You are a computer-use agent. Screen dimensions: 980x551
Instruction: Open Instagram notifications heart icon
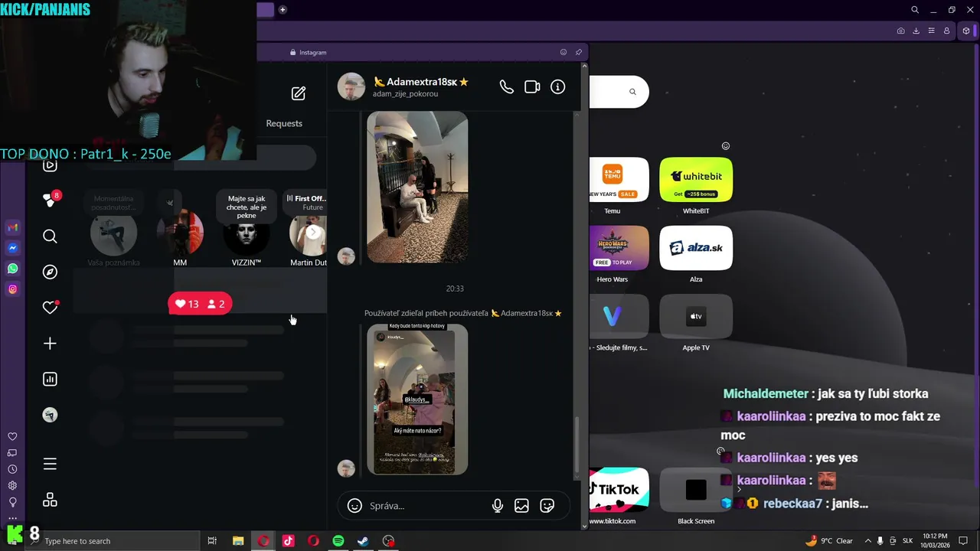(50, 308)
